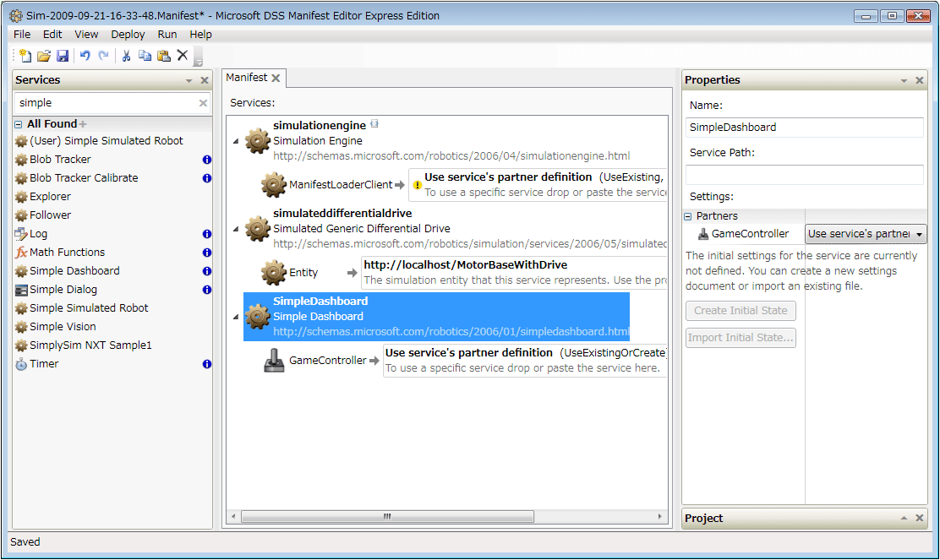Click the GameController joystick icon in manifest
The height and width of the screenshot is (560, 940).
tap(274, 361)
